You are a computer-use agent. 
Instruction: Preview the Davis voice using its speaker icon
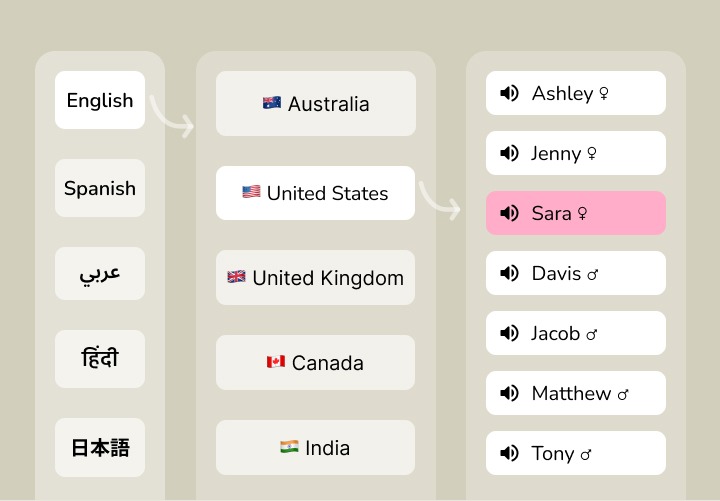tap(509, 273)
